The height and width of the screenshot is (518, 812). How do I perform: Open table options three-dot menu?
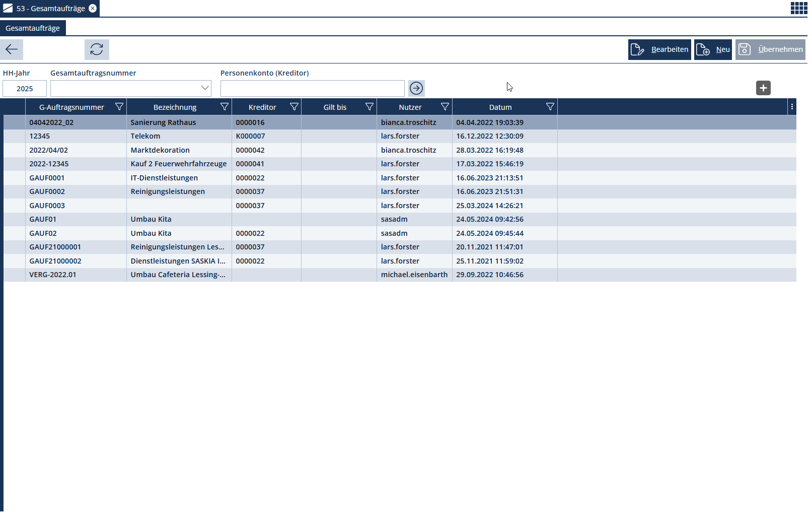792,107
